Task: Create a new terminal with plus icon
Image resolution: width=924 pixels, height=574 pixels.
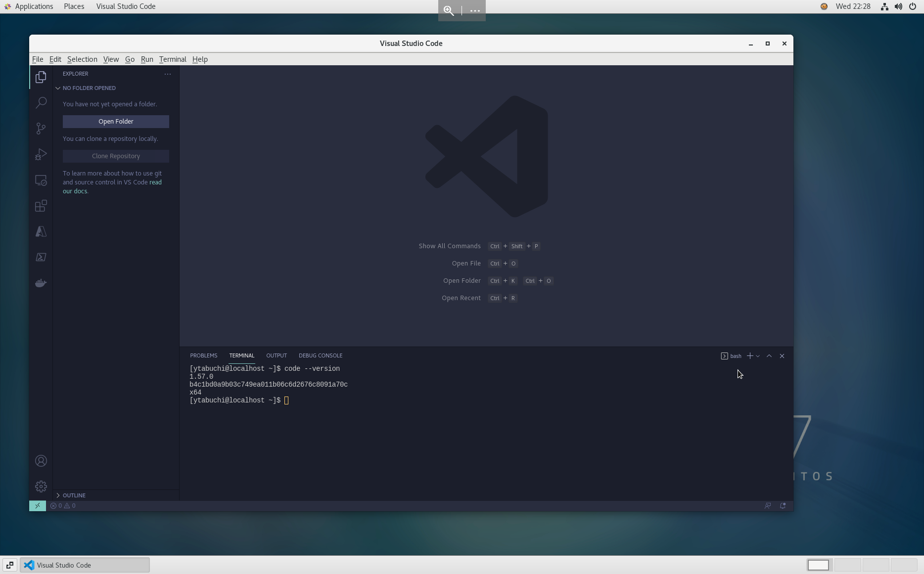Action: (750, 356)
